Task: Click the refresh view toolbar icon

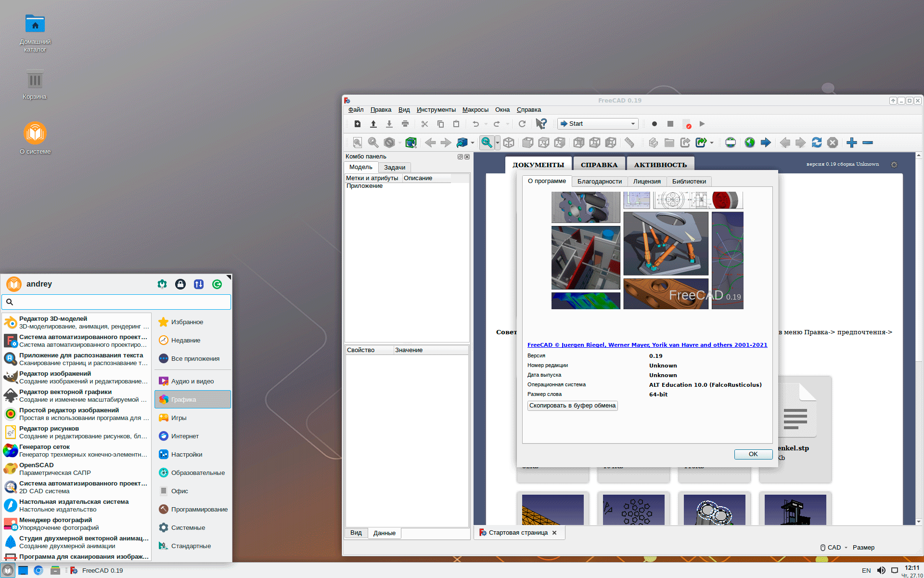Action: coord(522,124)
